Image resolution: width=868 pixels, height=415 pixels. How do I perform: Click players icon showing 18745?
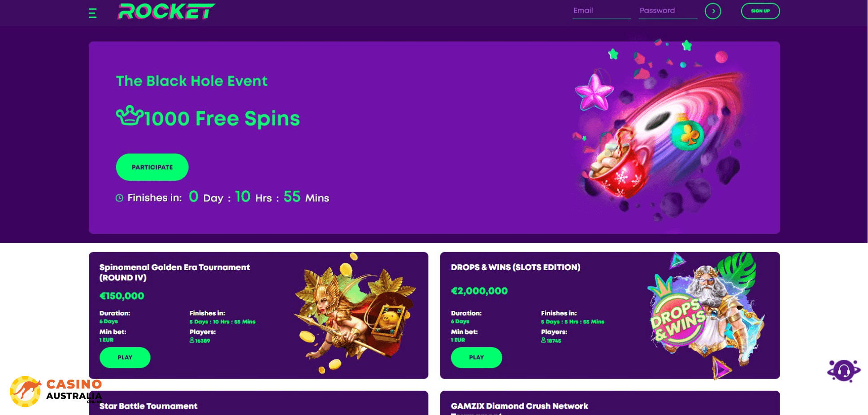[x=543, y=341]
